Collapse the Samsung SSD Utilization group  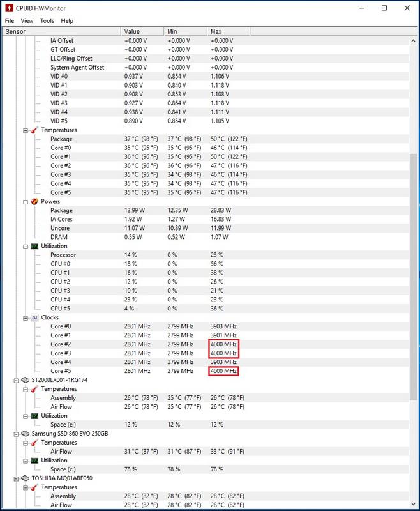26,461
